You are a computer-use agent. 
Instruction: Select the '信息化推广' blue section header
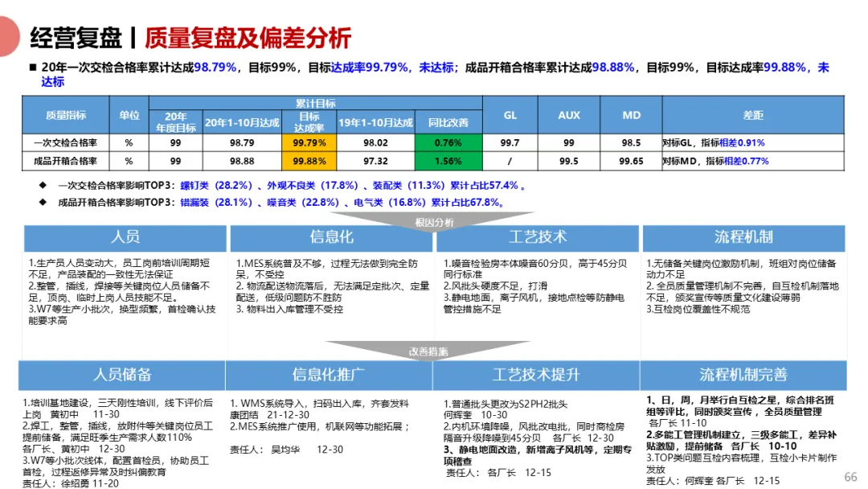pyautogui.click(x=328, y=375)
